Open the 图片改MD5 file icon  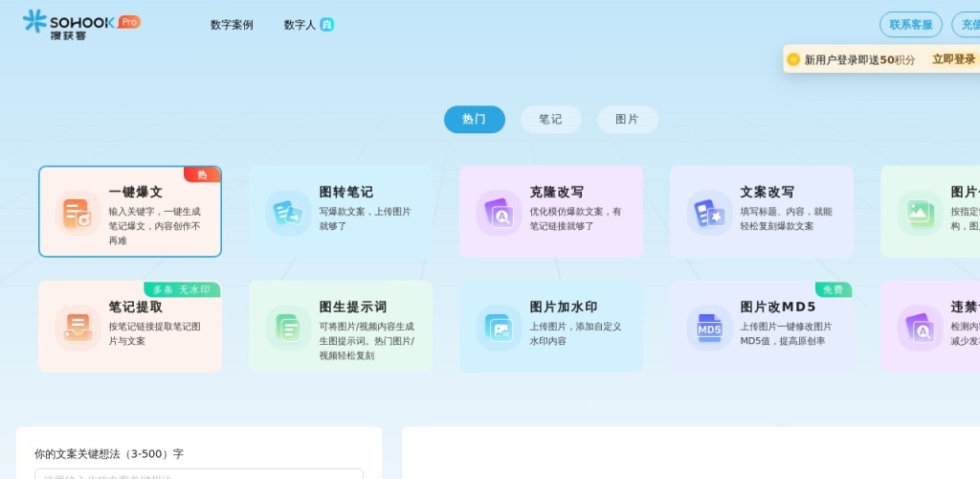(709, 328)
